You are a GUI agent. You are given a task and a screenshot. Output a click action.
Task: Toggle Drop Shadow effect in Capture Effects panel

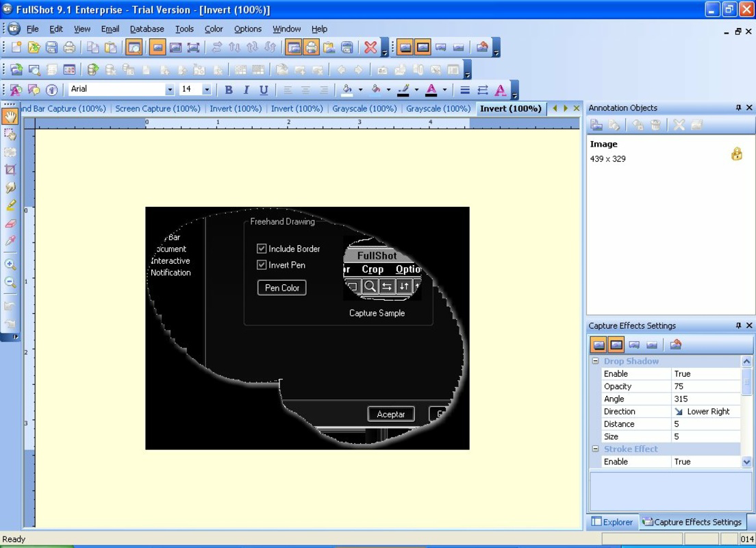tap(598, 345)
